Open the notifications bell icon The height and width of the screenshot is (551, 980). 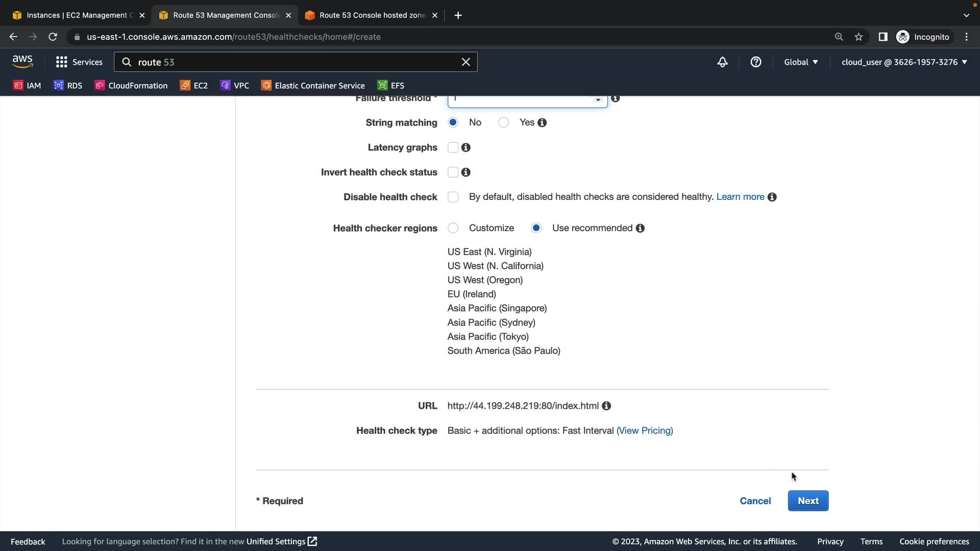(722, 62)
